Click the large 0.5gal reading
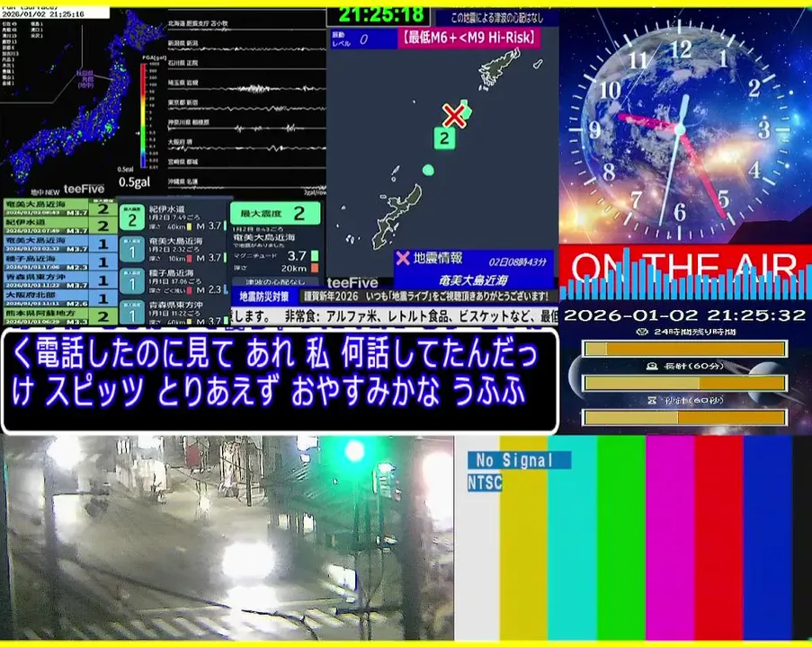 coord(135,182)
